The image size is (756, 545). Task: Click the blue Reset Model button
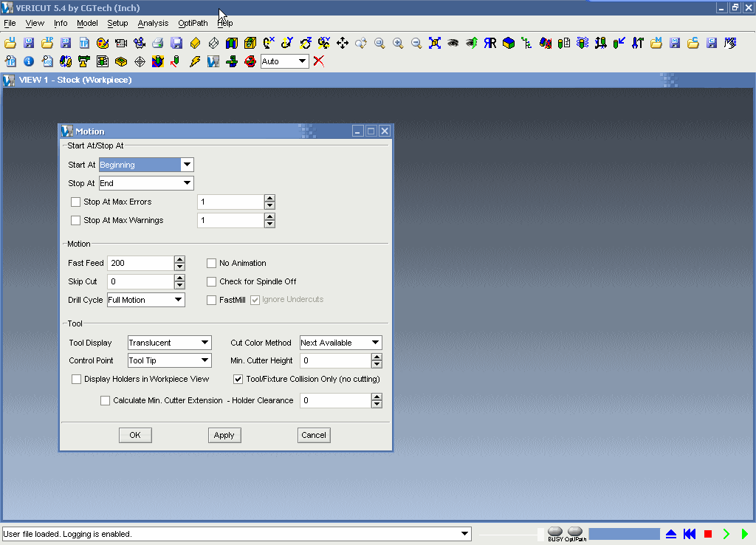[x=671, y=534]
